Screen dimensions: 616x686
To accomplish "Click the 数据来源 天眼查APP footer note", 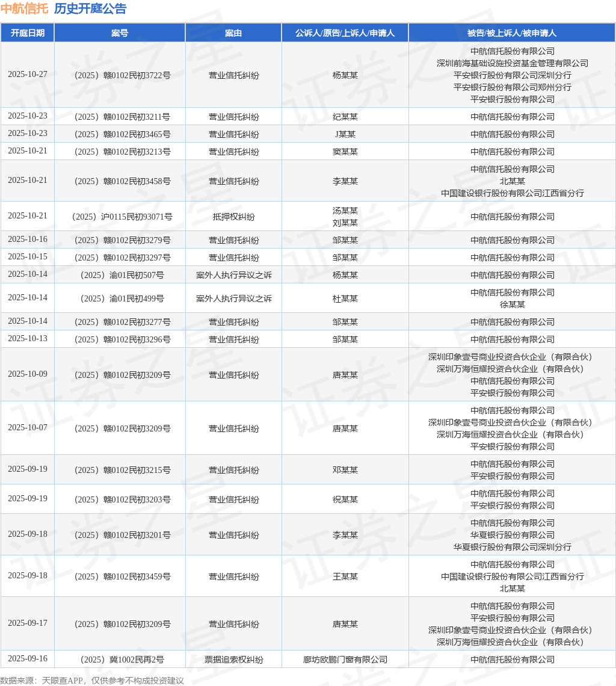I will click(x=92, y=681).
